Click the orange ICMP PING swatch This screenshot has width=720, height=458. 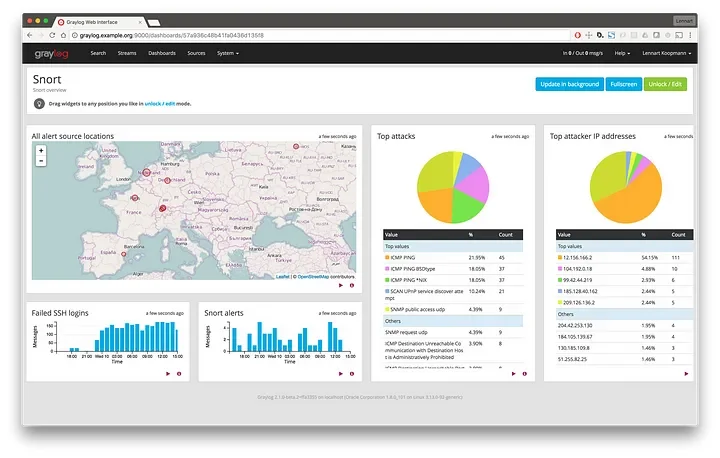click(x=387, y=258)
